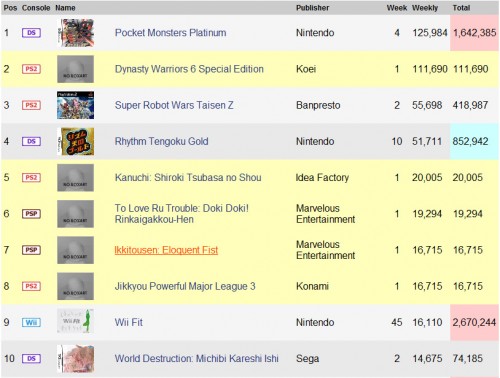The image size is (500, 378).
Task: Click the Wii Fit cover thumbnail
Action: pyautogui.click(x=76, y=321)
